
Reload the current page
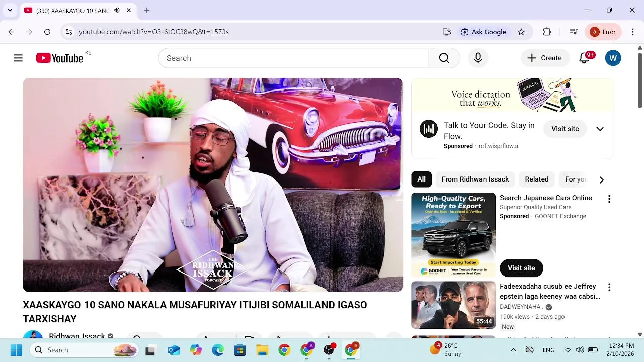pos(47,32)
